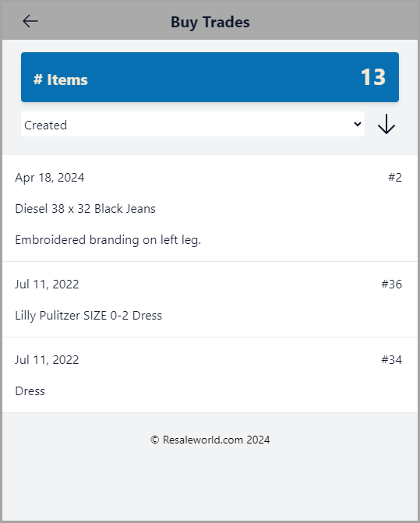This screenshot has width=420, height=523.
Task: Select trade number #2
Action: [394, 178]
